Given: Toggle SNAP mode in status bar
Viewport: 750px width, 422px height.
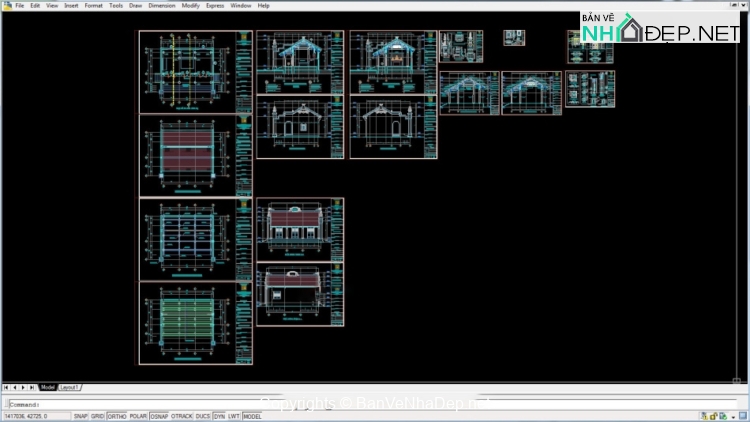Looking at the screenshot, I should tap(80, 416).
